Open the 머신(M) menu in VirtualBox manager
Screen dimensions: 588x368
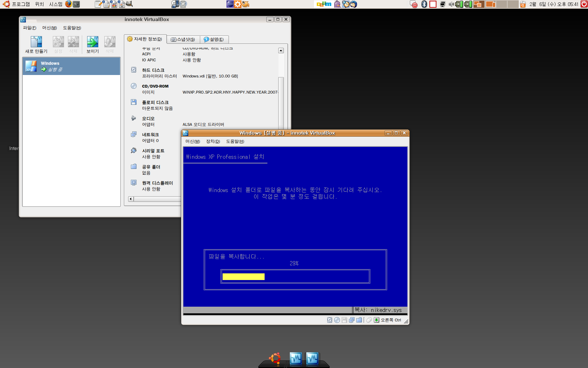pyautogui.click(x=49, y=28)
